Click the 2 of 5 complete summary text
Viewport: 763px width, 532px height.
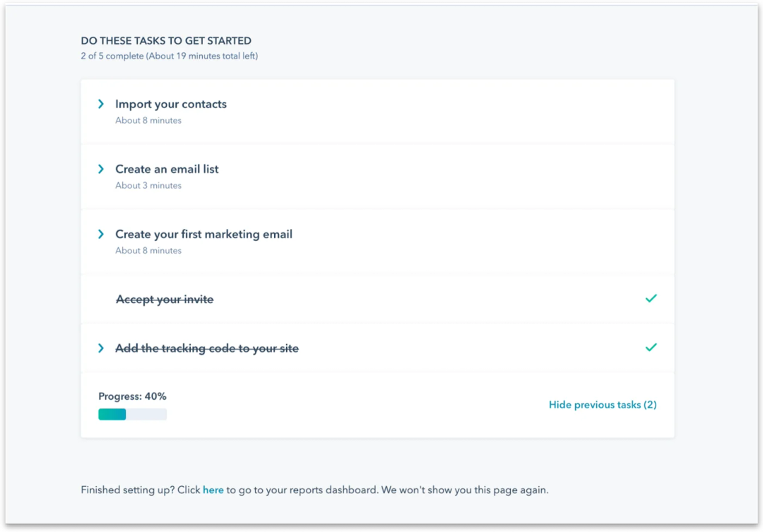tap(170, 56)
